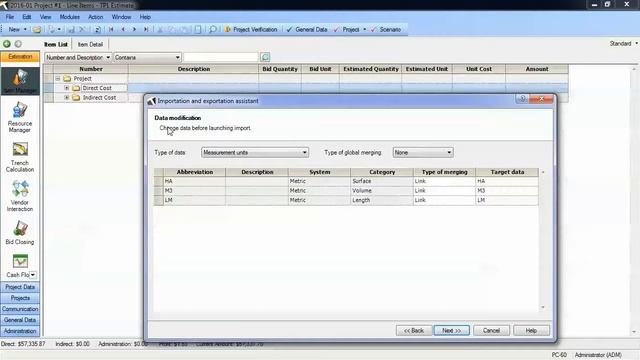
Task: Open the Item Manager module
Action: [x=20, y=81]
